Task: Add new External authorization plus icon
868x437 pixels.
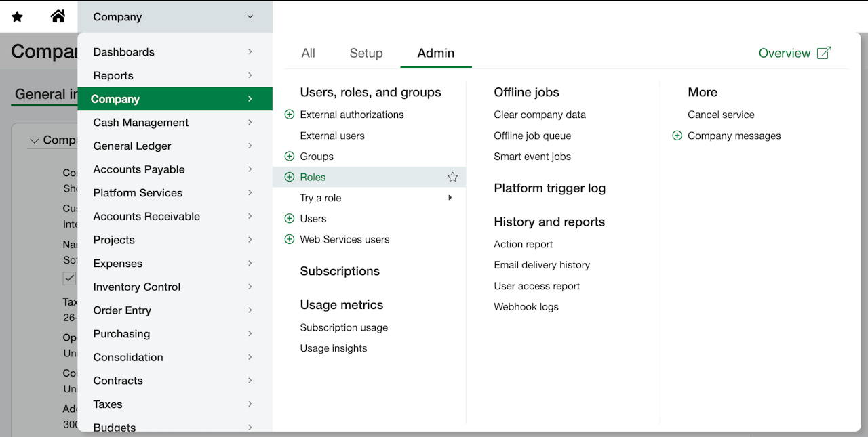Action: [290, 115]
